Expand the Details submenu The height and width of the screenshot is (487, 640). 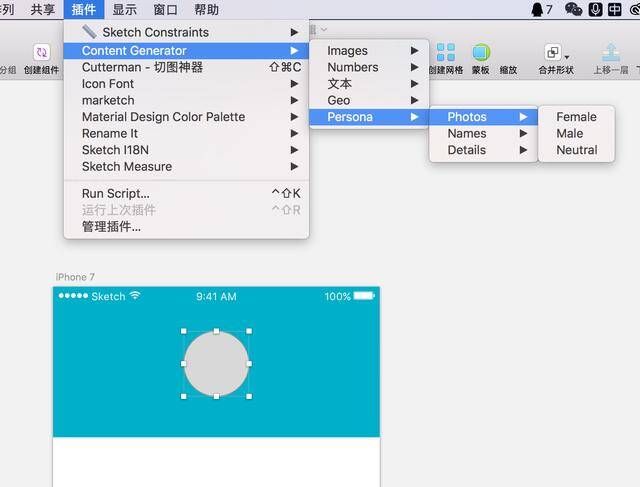484,150
